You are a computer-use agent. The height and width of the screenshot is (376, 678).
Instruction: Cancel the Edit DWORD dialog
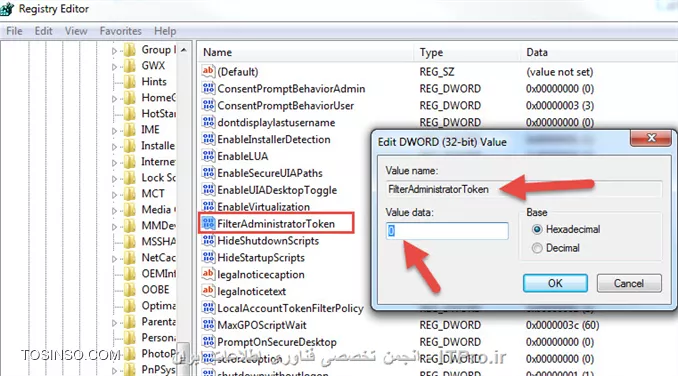point(629,283)
